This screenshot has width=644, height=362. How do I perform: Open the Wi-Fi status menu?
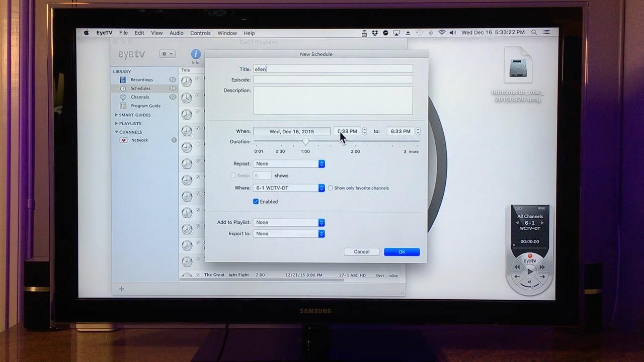coord(442,33)
